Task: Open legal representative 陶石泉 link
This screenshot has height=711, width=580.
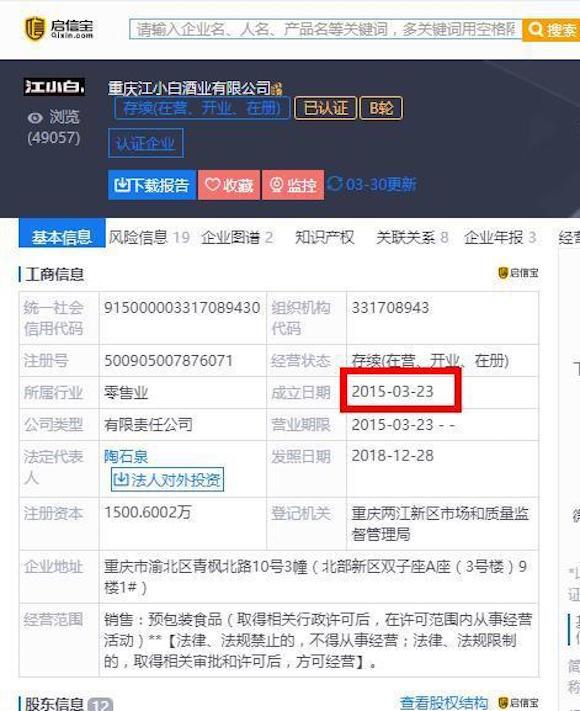Action: point(126,456)
